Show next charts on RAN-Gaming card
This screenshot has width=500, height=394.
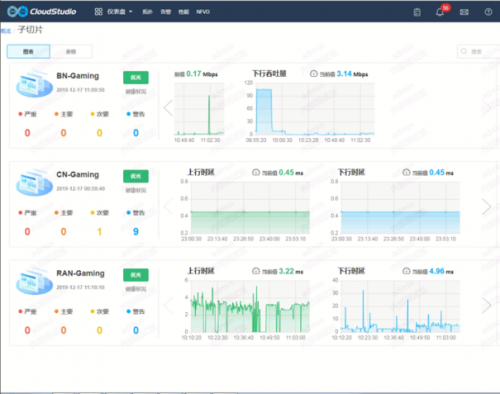pyautogui.click(x=487, y=305)
